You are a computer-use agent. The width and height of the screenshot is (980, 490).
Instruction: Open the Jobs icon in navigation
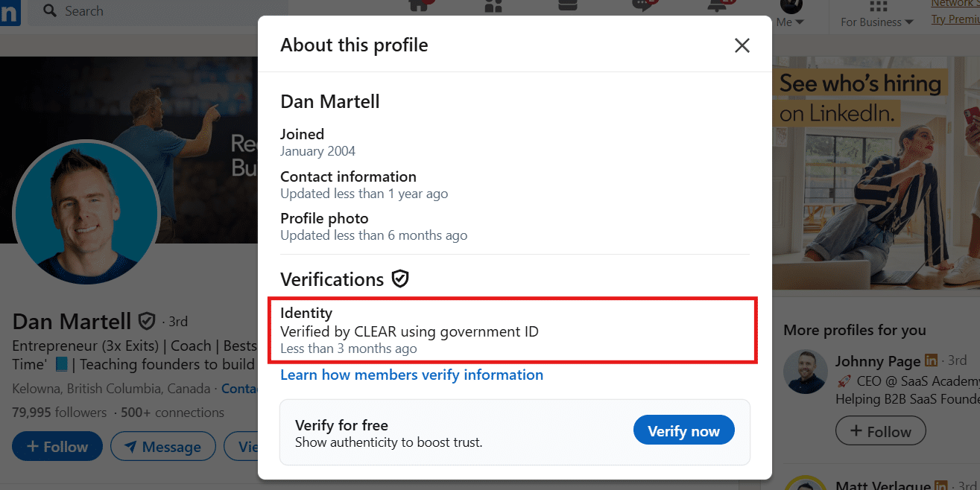(x=567, y=6)
